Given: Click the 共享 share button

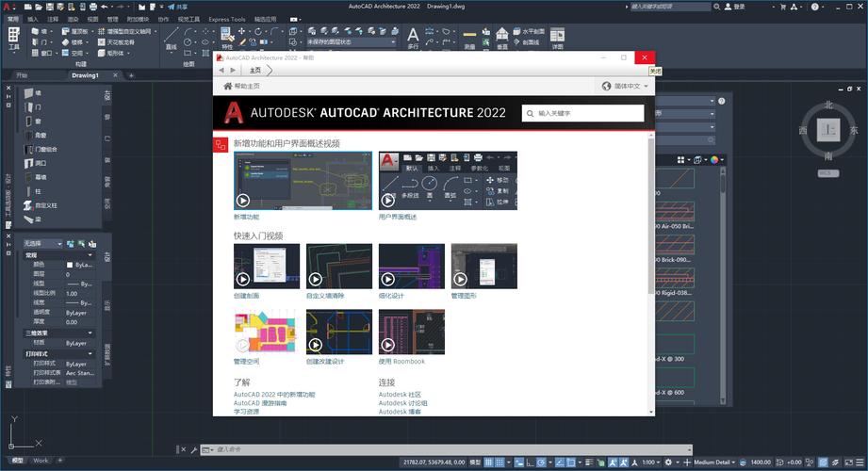Looking at the screenshot, I should [x=178, y=7].
